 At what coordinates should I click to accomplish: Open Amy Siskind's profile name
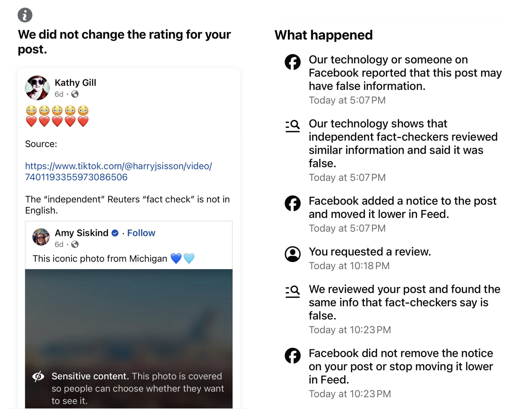coord(81,233)
